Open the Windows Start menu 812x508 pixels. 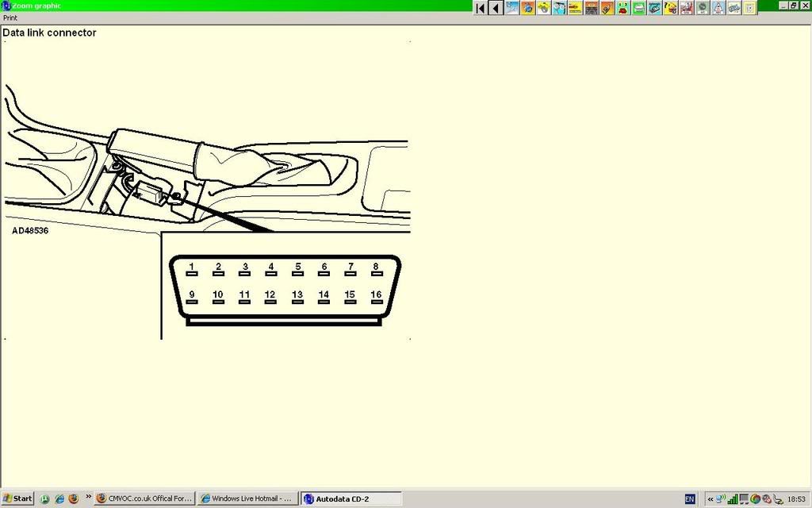17,498
